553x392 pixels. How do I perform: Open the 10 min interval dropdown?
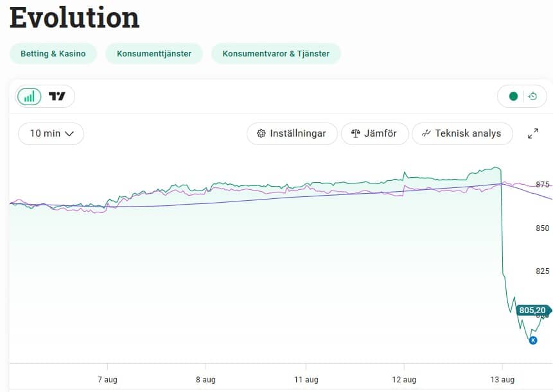coord(51,133)
